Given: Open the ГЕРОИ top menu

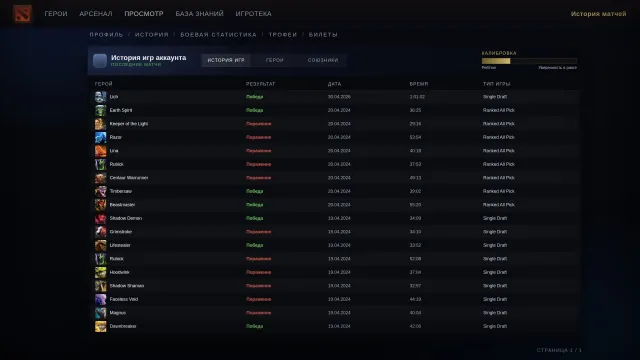Looking at the screenshot, I should (56, 14).
